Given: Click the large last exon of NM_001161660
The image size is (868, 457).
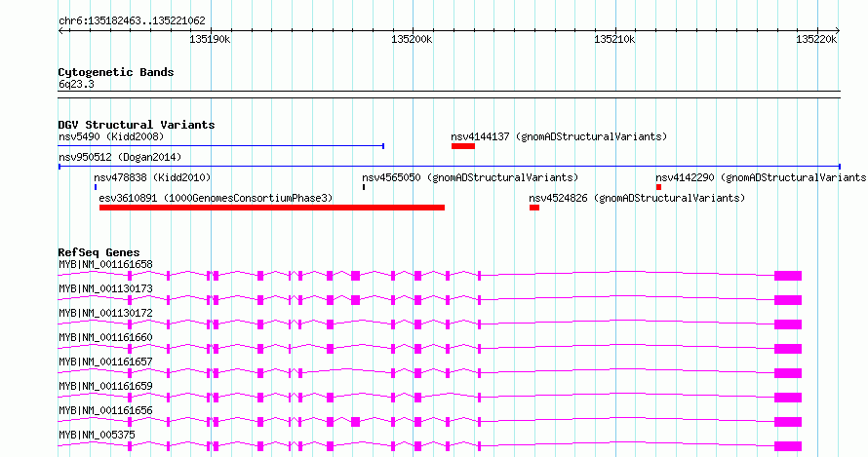Looking at the screenshot, I should [788, 349].
